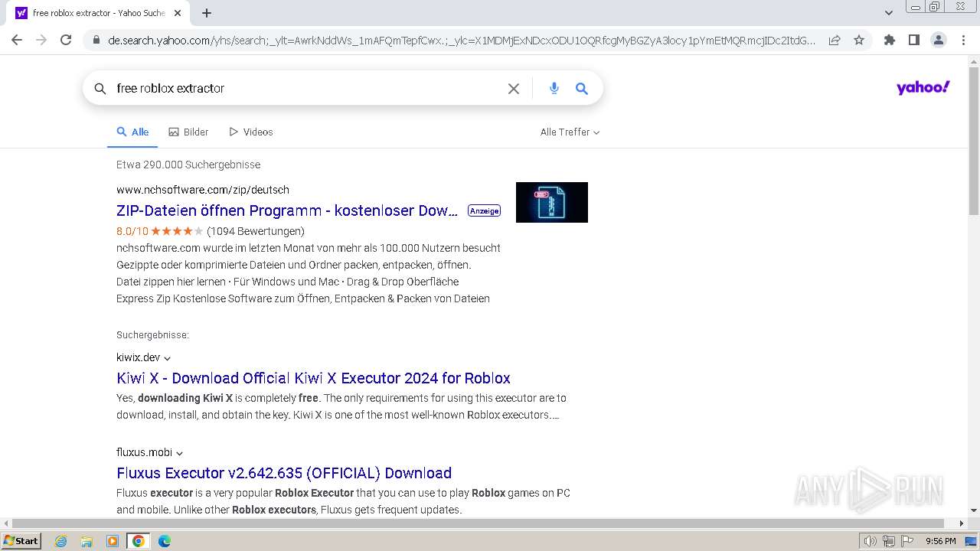
Task: Go to the Yahoo logo homepage
Action: point(923,87)
